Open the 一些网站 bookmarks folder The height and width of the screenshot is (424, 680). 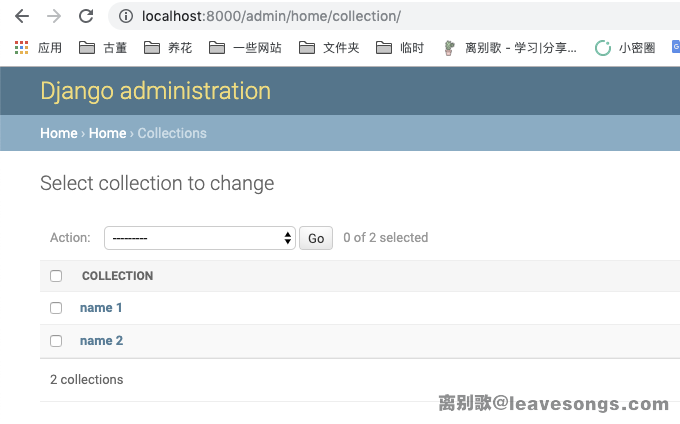pyautogui.click(x=245, y=47)
